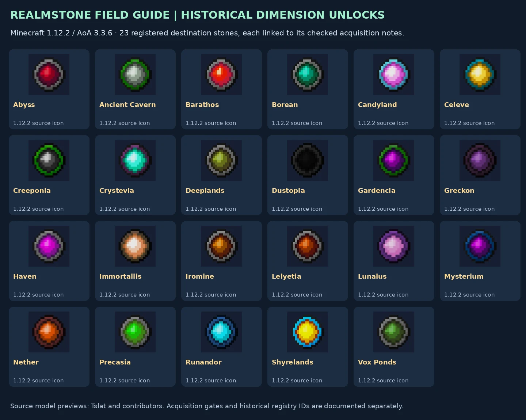The width and height of the screenshot is (526, 420).
Task: Click the Nether realmstone icon
Action: tap(49, 332)
